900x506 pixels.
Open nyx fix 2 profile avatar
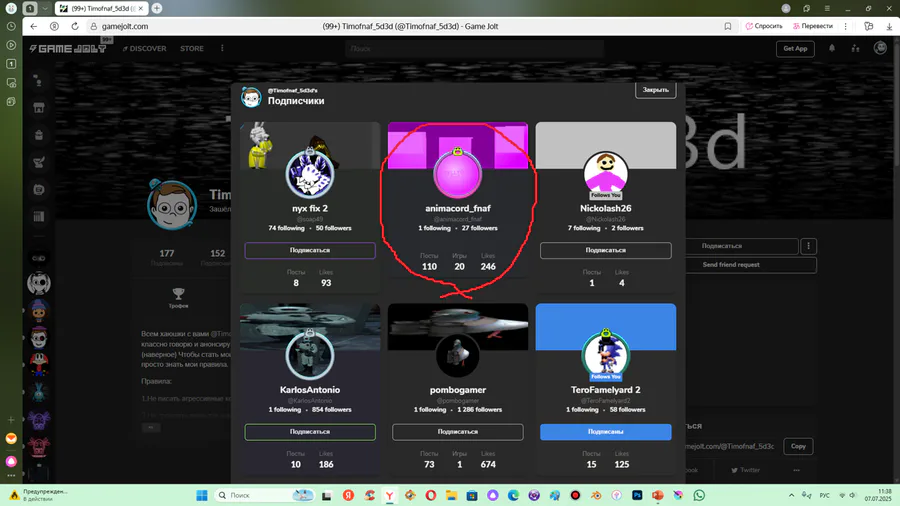point(310,174)
